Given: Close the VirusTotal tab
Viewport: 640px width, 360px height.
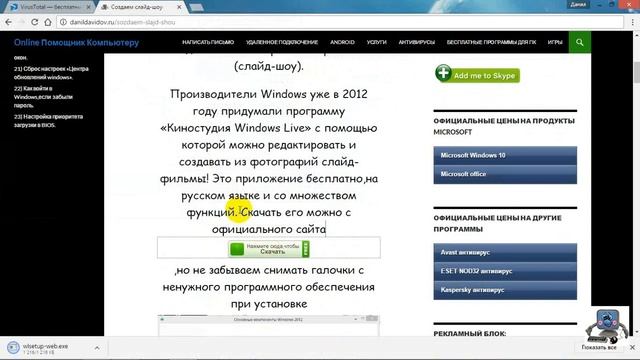Looking at the screenshot, I should (x=88, y=7).
